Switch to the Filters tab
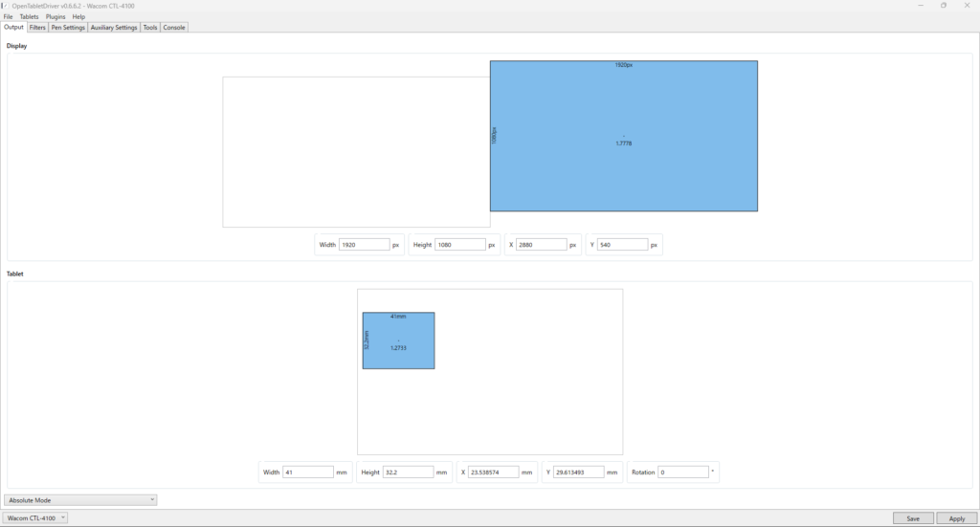The image size is (980, 527). (x=37, y=28)
